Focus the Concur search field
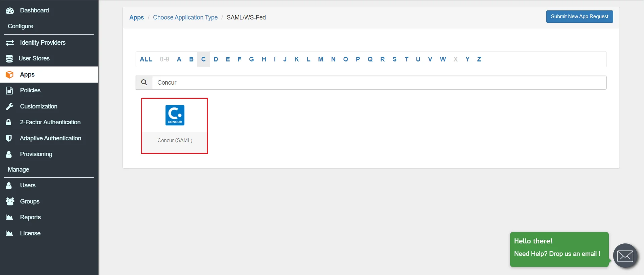 [379, 83]
